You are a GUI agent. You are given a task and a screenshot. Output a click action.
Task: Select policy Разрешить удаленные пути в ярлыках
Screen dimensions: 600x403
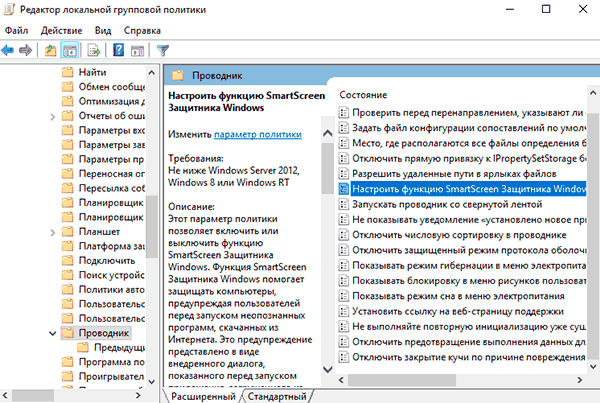click(448, 174)
